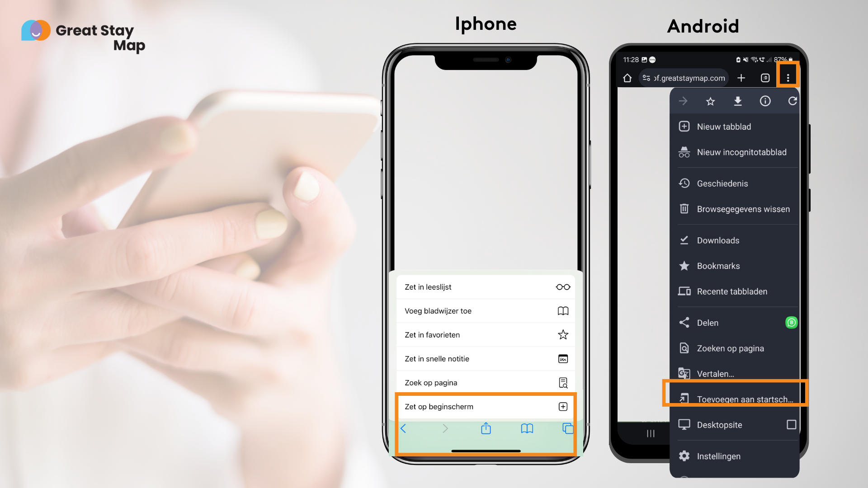Click Browsegegevens wissen option

click(739, 209)
